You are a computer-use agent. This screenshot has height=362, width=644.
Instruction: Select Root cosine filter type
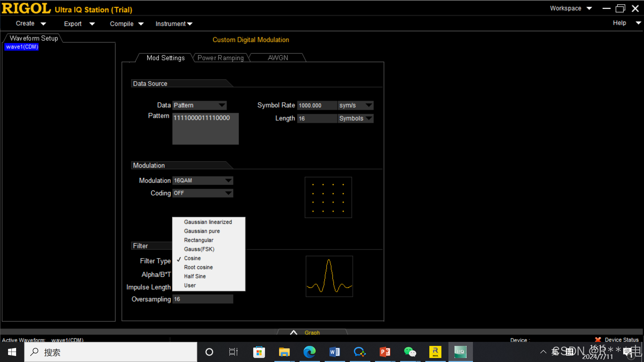coord(198,267)
